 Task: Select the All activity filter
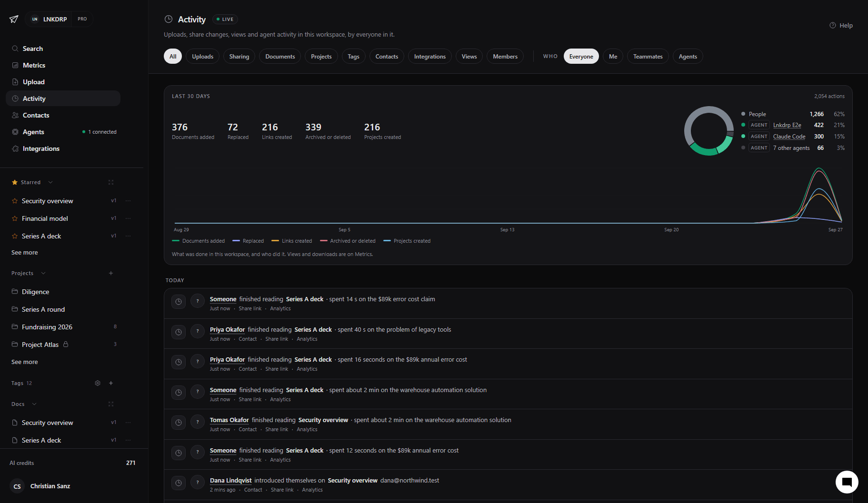pos(173,56)
